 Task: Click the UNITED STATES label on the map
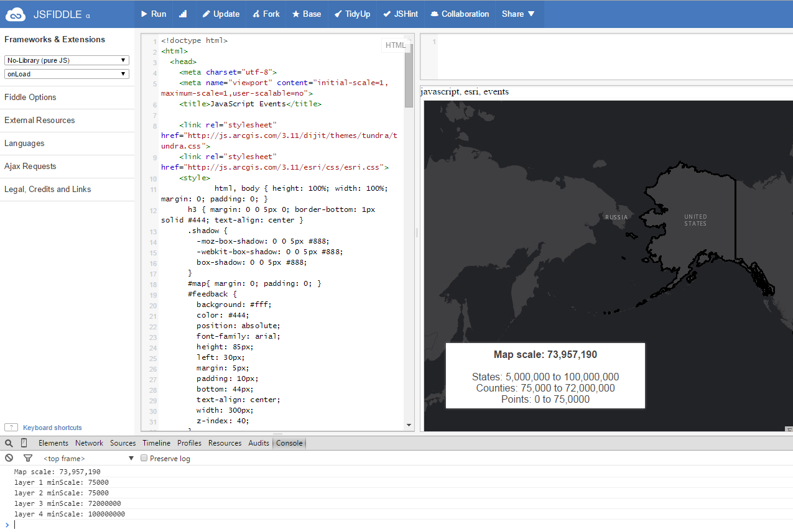pyautogui.click(x=695, y=220)
